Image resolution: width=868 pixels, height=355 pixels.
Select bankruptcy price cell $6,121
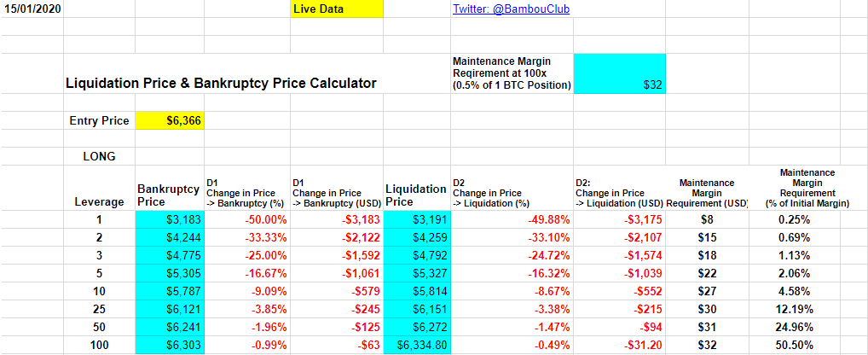(170, 309)
